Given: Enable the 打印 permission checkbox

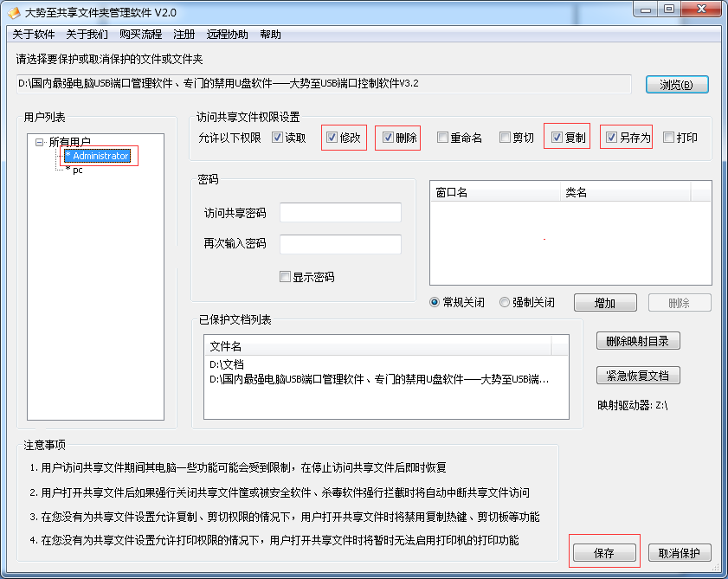Looking at the screenshot, I should click(x=669, y=138).
